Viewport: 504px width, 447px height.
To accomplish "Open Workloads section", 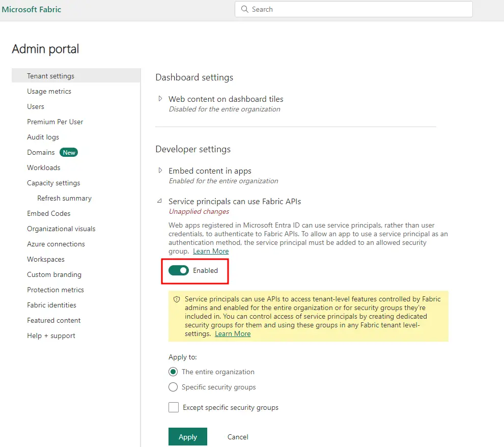I will [43, 167].
